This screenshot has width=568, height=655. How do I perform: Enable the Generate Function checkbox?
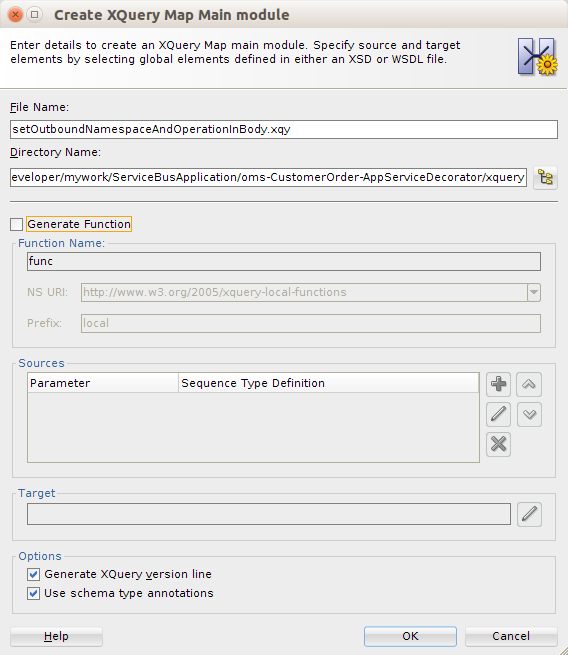[x=16, y=224]
